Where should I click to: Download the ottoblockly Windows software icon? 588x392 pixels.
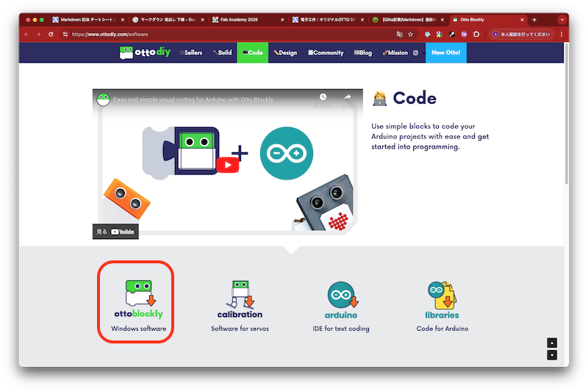[140, 293]
